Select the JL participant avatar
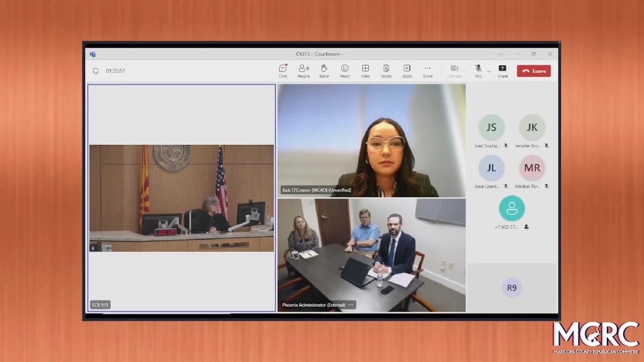This screenshot has height=362, width=644. [491, 168]
